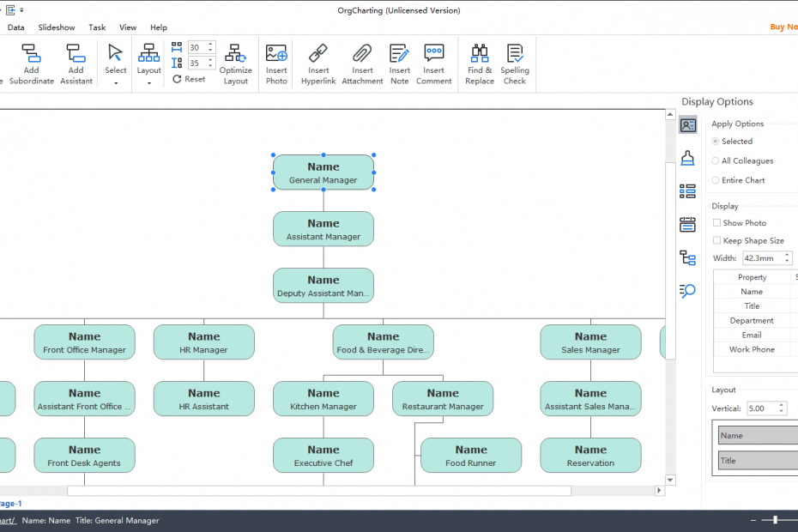Select the HR Manager shape
This screenshot has width=798, height=532.
pos(203,342)
